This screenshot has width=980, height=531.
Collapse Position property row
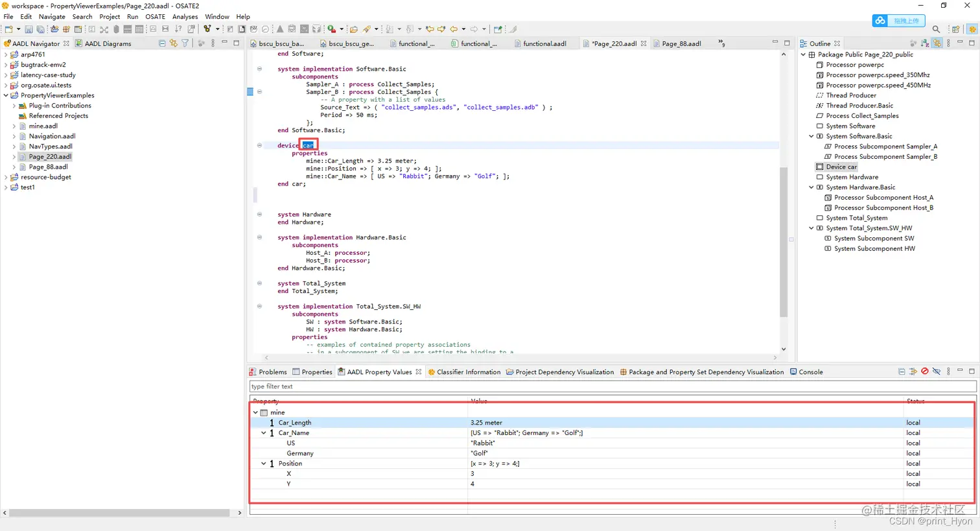pyautogui.click(x=264, y=464)
